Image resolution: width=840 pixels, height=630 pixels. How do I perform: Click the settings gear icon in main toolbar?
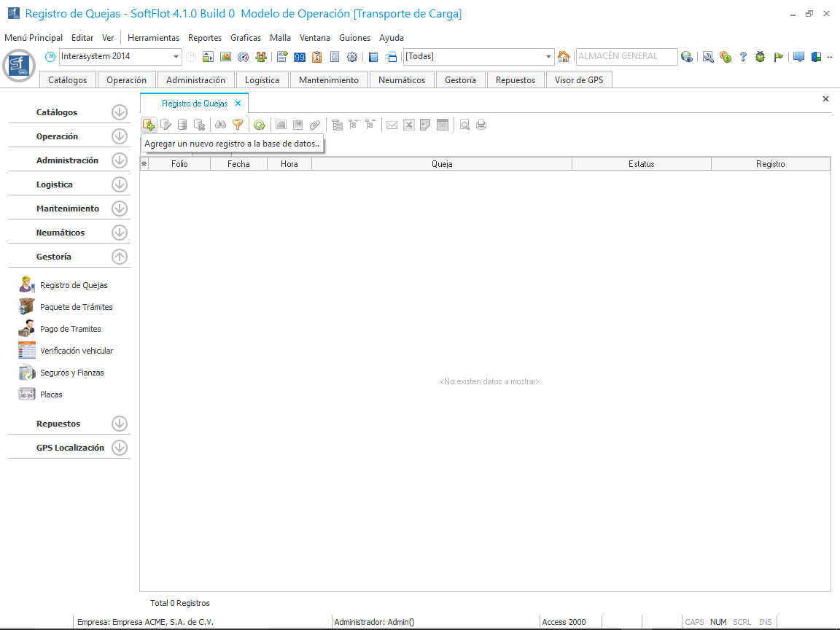click(x=352, y=57)
